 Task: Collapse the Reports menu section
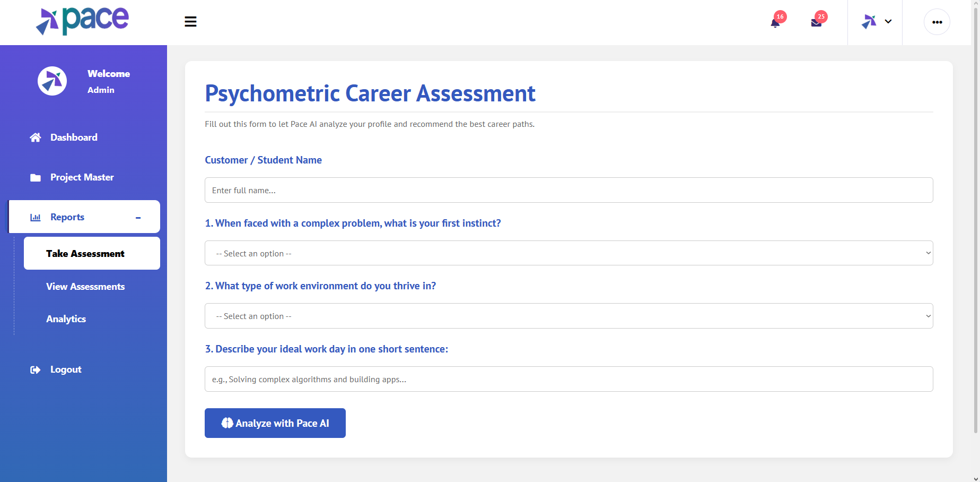tap(138, 217)
